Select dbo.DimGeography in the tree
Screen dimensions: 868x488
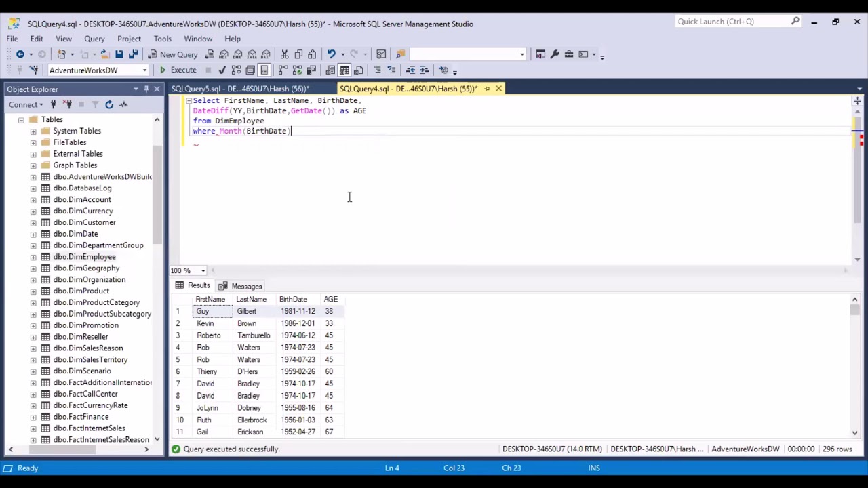(86, 268)
